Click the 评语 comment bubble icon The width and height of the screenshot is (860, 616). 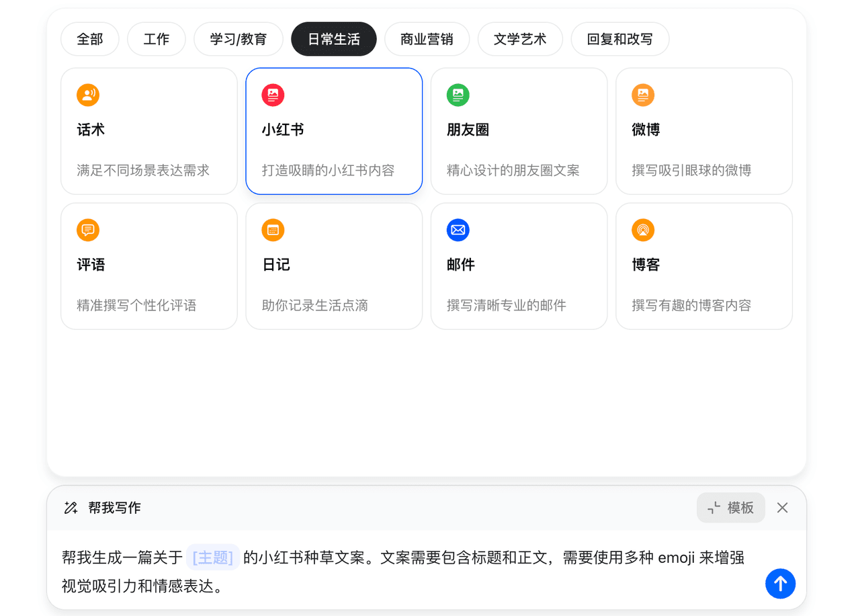pyautogui.click(x=88, y=230)
